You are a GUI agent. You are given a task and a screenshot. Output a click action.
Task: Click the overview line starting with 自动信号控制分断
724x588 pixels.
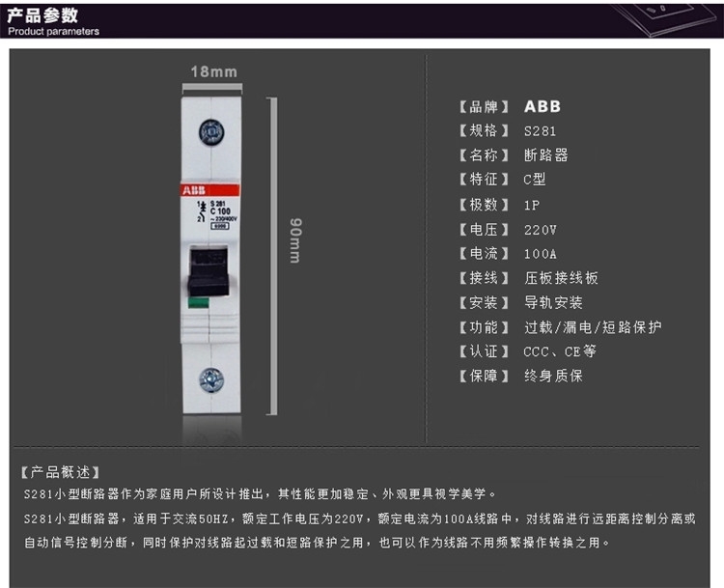318,543
